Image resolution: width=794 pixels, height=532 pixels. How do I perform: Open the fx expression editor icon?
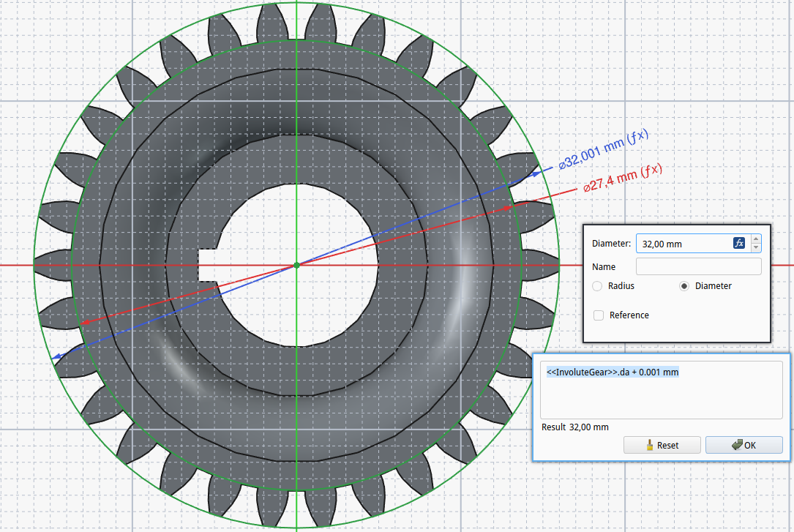coord(738,244)
